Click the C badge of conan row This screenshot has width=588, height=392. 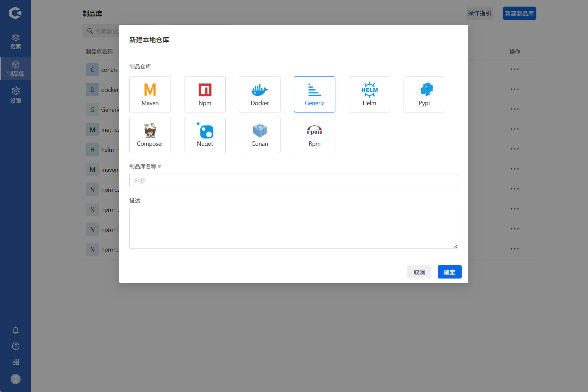tap(92, 70)
